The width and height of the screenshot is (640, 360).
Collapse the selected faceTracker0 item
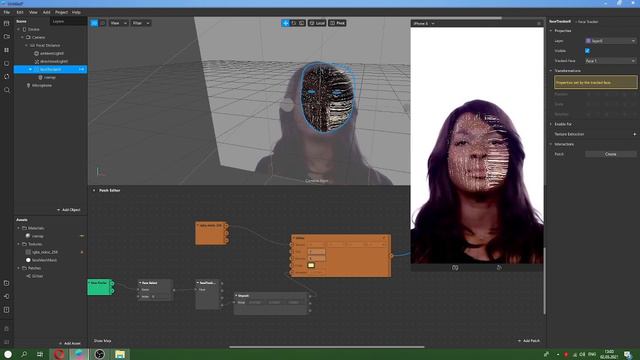coord(30,69)
